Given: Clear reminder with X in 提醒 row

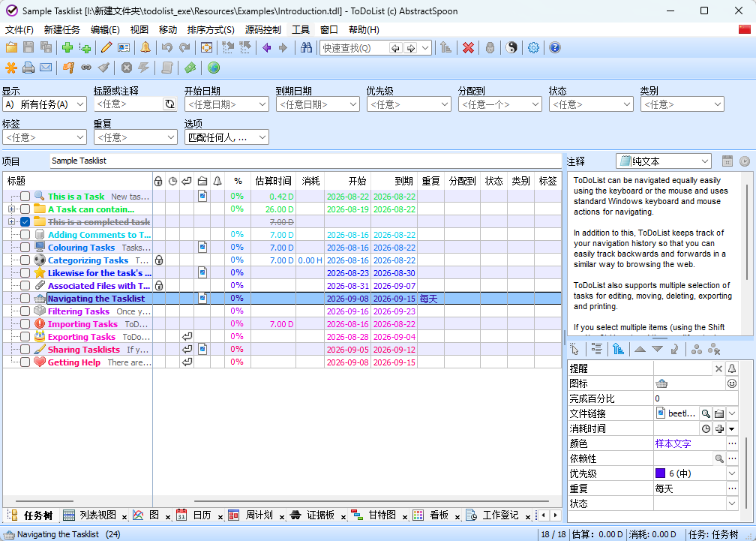Looking at the screenshot, I should click(718, 369).
